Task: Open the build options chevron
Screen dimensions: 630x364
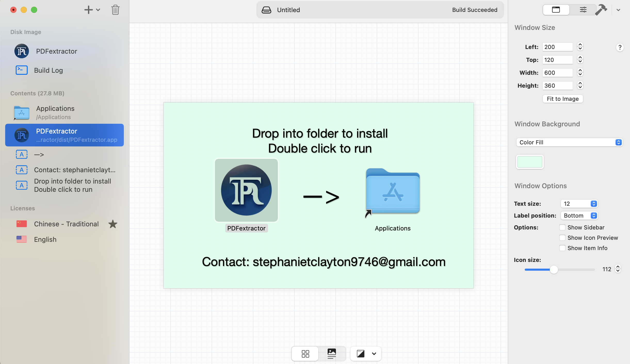Action: [x=618, y=10]
